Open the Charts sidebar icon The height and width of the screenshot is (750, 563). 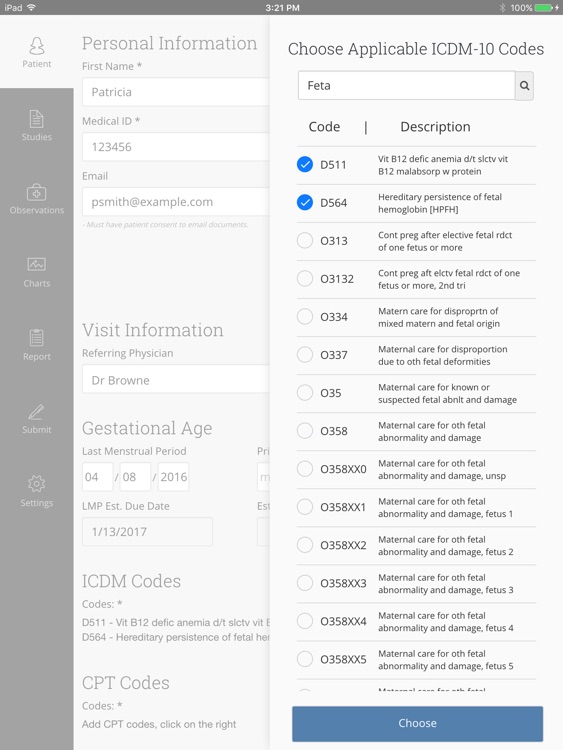(36, 264)
